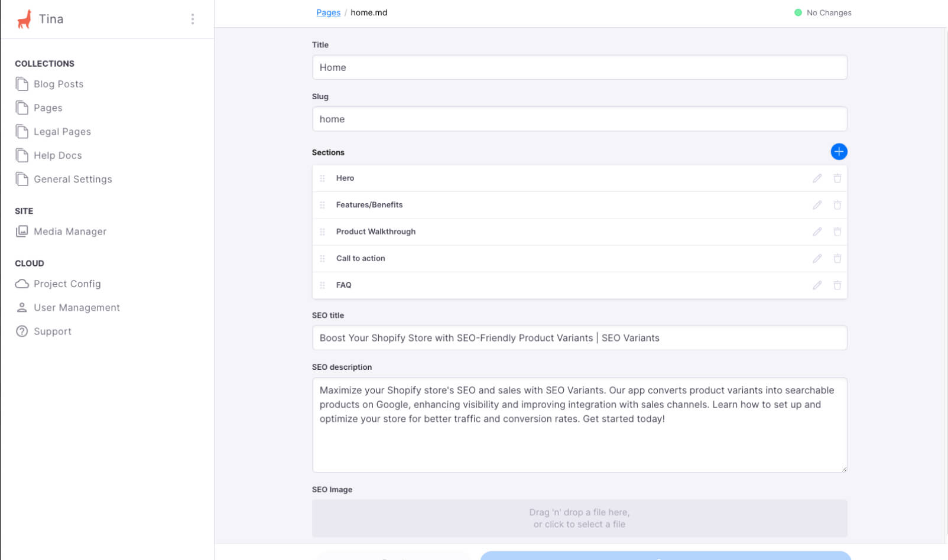Click the Pages breadcrumb link
Image resolution: width=948 pixels, height=560 pixels.
(328, 13)
